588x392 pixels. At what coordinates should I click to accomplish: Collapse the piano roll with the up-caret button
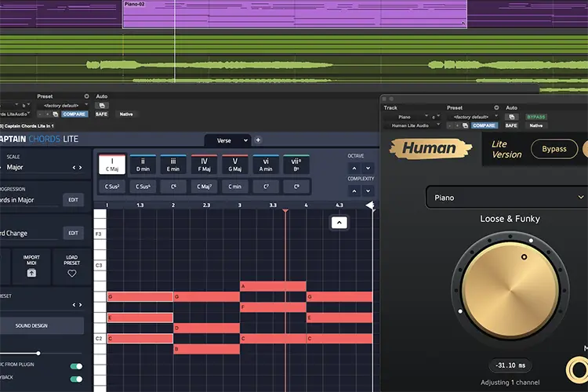click(339, 223)
